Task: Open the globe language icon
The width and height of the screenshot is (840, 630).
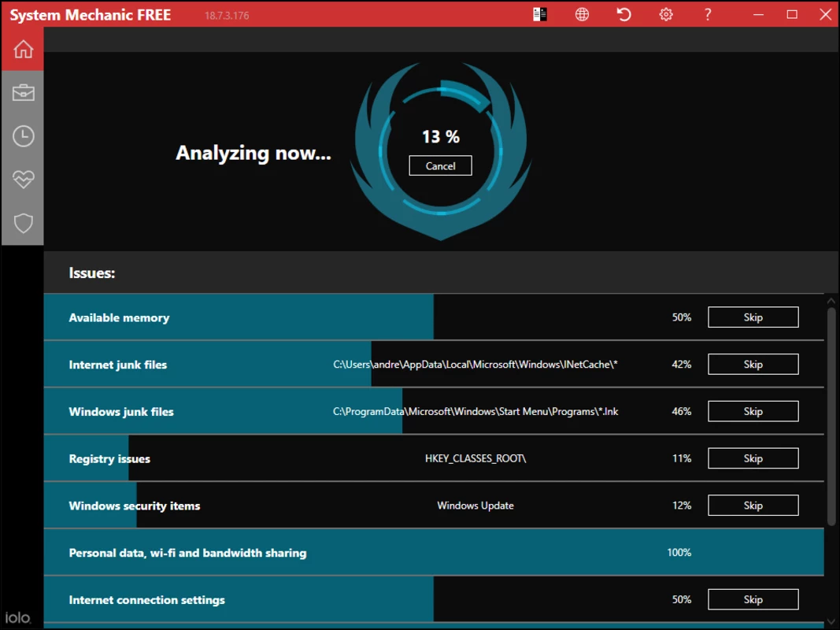Action: coord(582,14)
